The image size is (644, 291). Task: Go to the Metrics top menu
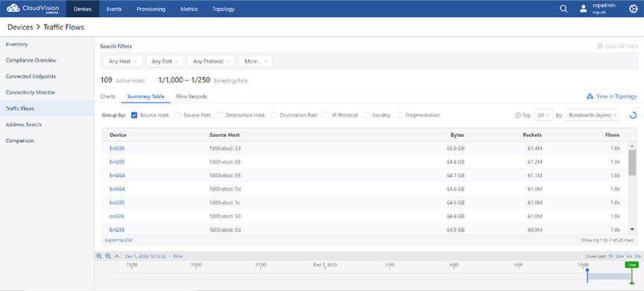[x=189, y=9]
